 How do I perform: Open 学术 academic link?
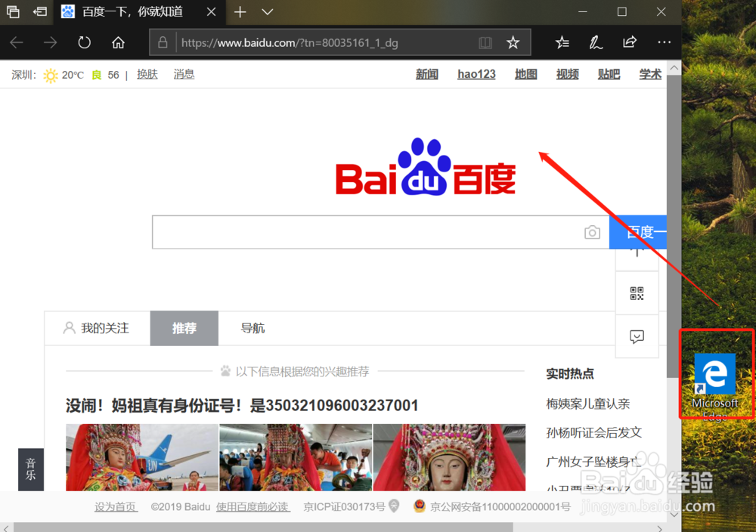pos(650,74)
